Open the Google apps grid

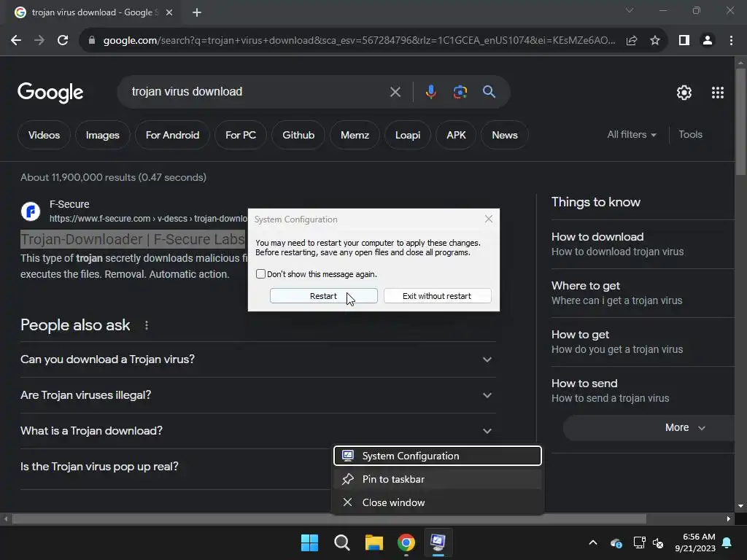pos(718,93)
